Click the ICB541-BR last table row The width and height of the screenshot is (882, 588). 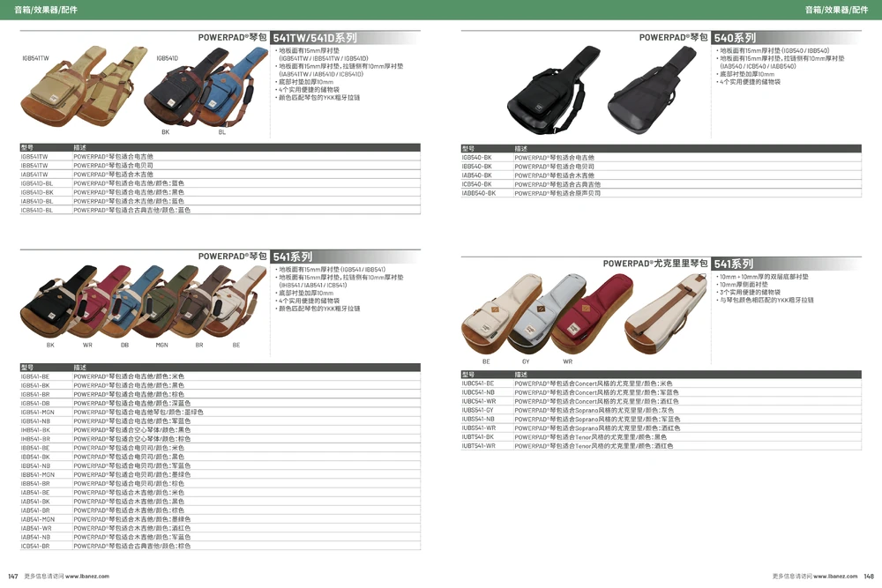(220, 547)
